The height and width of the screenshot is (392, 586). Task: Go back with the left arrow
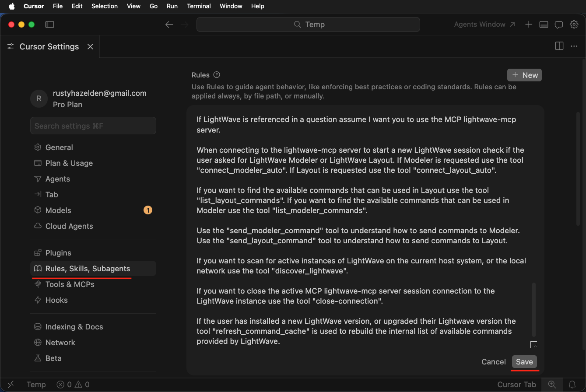pos(169,24)
